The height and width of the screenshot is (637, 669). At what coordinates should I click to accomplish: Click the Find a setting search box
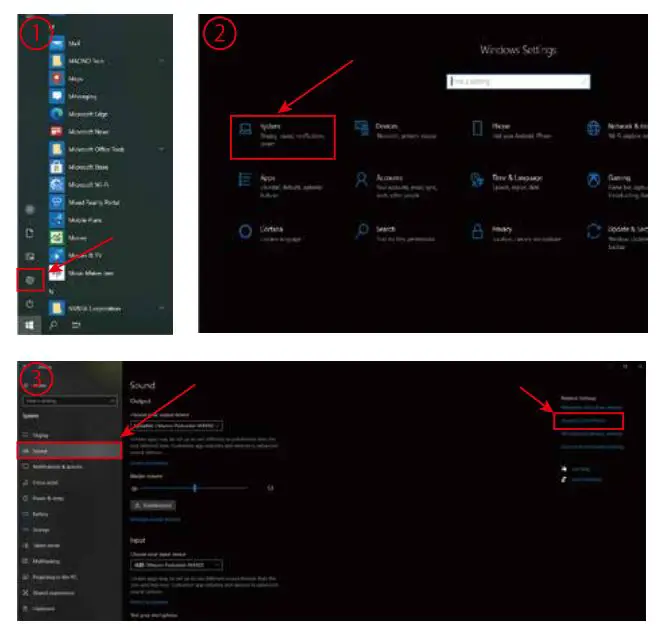click(518, 81)
